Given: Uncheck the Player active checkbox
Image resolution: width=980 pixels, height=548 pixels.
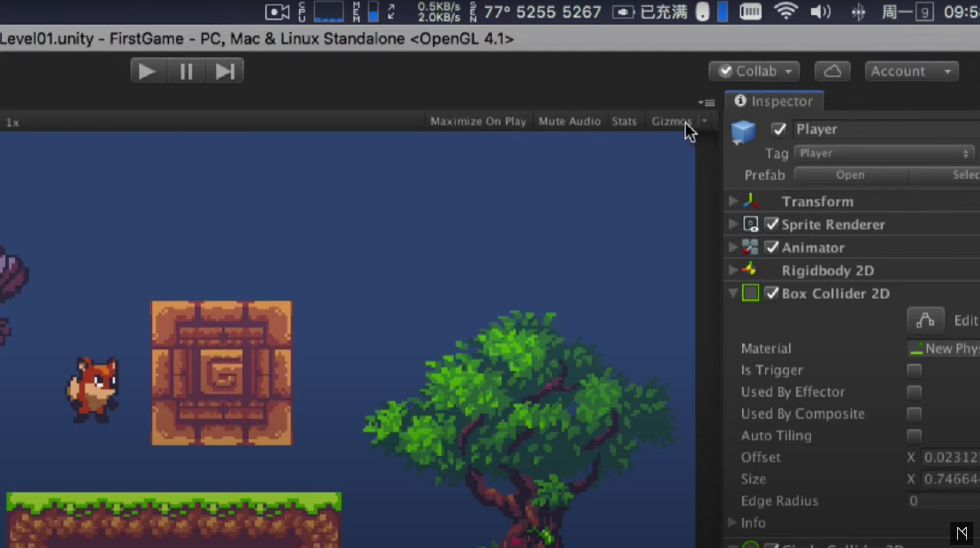Looking at the screenshot, I should (x=778, y=129).
